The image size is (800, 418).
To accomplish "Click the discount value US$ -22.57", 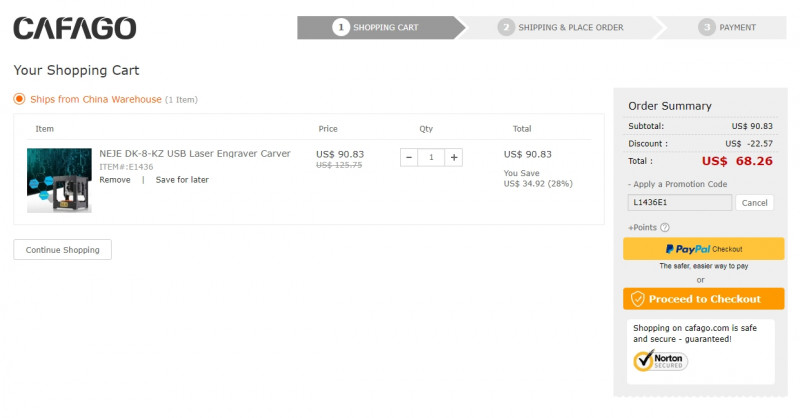I will click(749, 144).
